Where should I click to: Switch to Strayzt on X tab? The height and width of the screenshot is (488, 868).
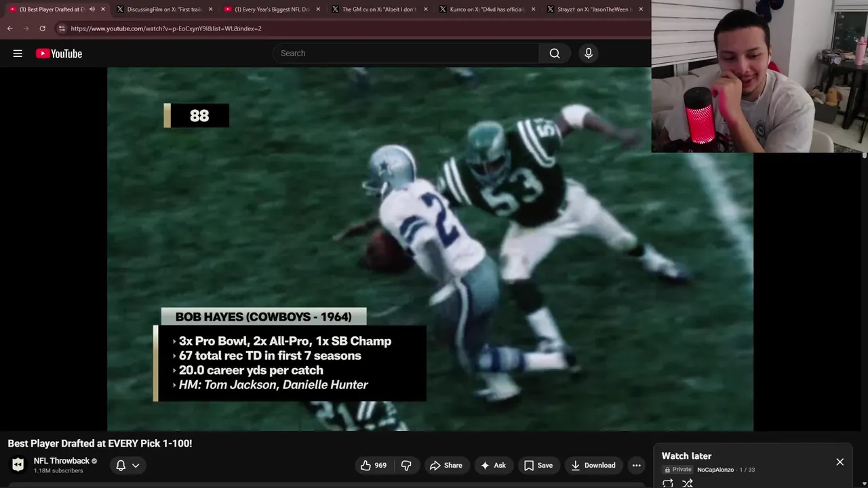594,9
